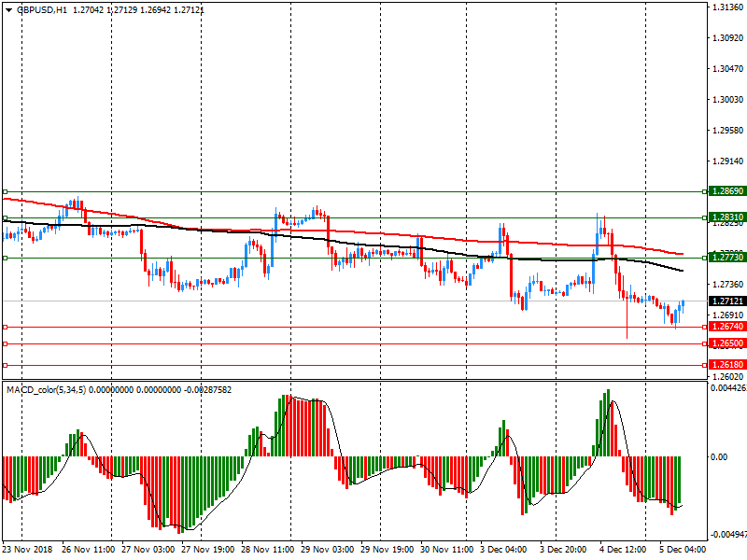Open the dropdown triangle beside GBPUSD,H1 title
Image resolution: width=747 pixels, height=560 pixels.
(8, 9)
